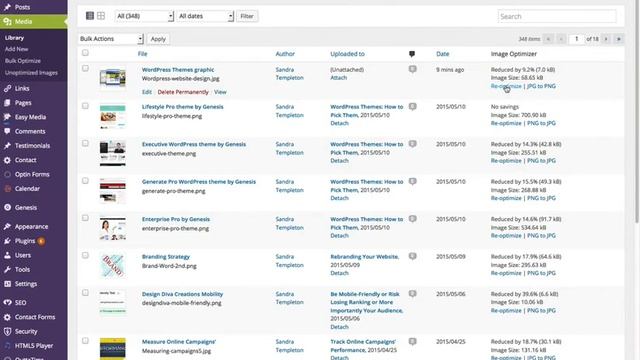640x360 pixels.
Task: Click the Plugins update count badge
Action: 41,241
